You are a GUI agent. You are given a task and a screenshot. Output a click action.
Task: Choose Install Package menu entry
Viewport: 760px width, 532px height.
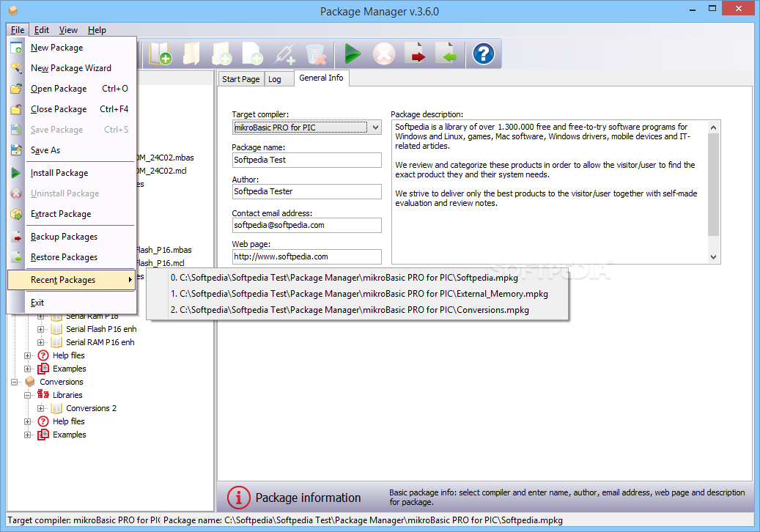tap(72, 173)
